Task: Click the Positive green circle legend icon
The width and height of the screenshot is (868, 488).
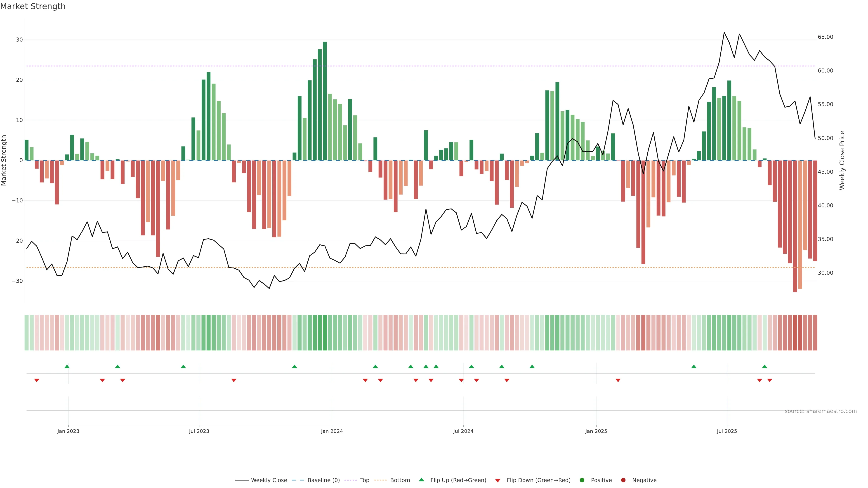Action: coord(582,480)
